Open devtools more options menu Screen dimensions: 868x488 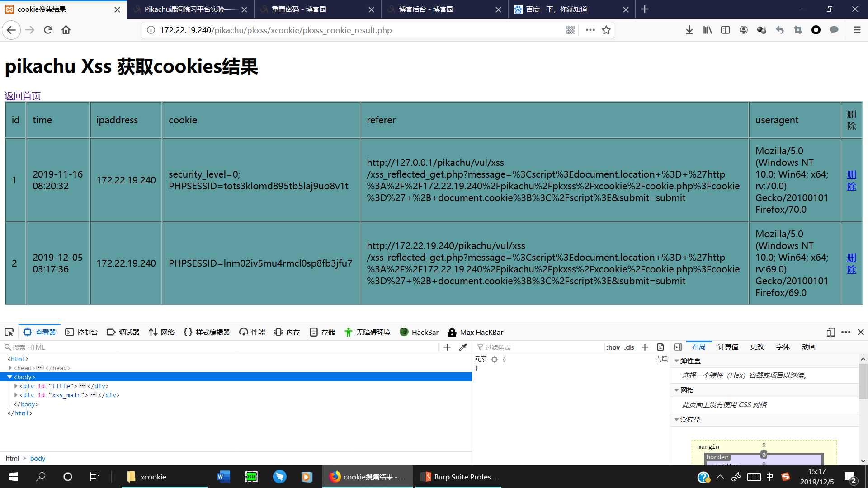[x=846, y=333]
